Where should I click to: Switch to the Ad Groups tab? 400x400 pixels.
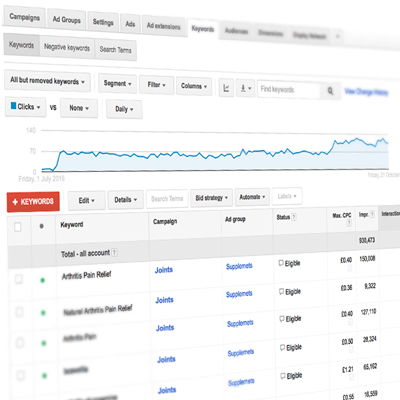pos(67,20)
